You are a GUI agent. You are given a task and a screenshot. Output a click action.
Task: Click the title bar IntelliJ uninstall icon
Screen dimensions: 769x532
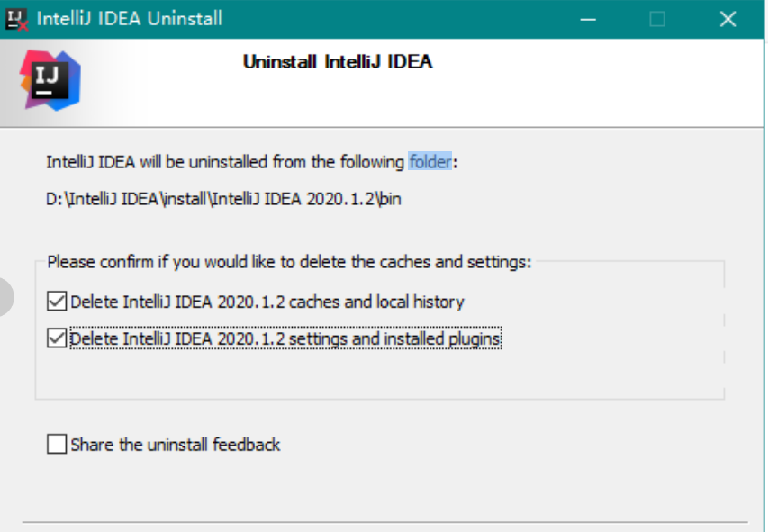click(17, 19)
